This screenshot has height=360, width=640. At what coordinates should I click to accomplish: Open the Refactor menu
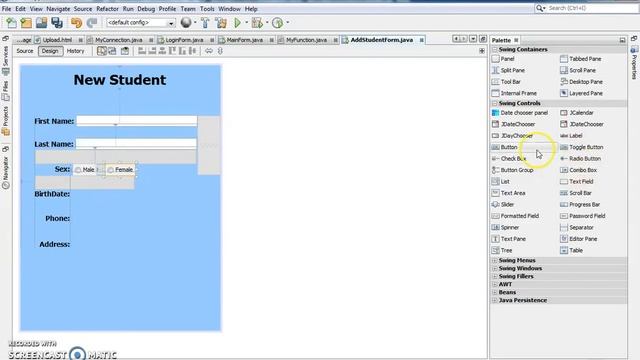pos(107,9)
